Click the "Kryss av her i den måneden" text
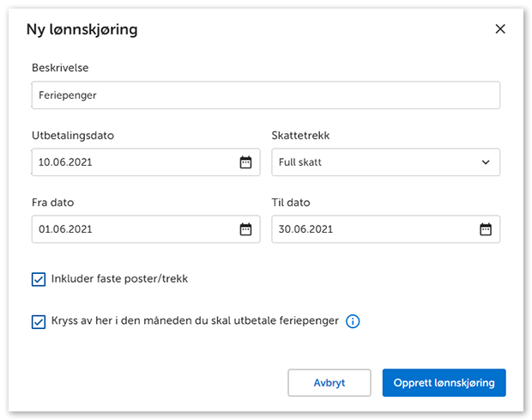The width and height of the screenshot is (532, 420). point(196,322)
